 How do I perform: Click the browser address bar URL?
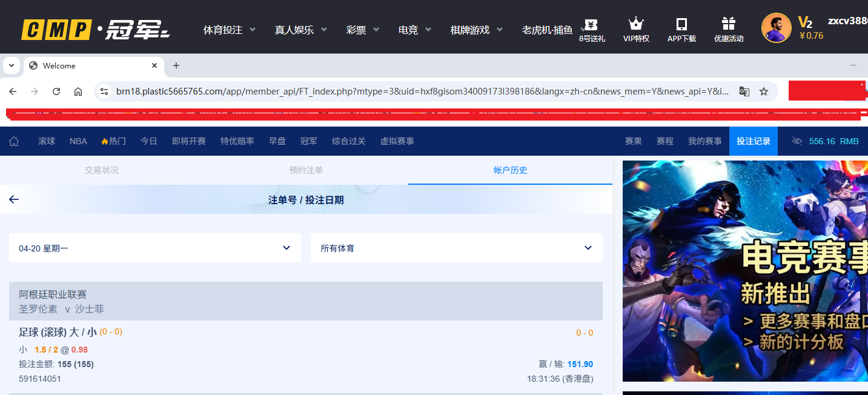(423, 91)
